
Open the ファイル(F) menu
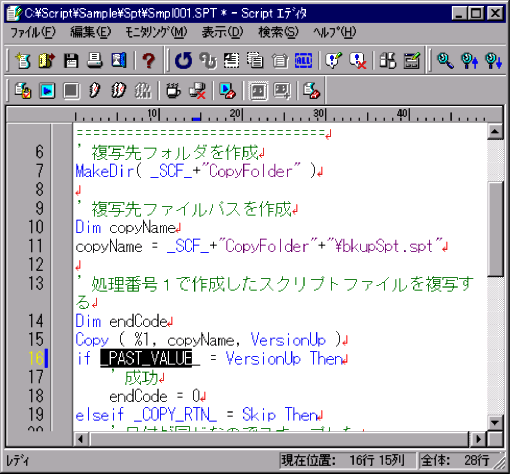33,33
